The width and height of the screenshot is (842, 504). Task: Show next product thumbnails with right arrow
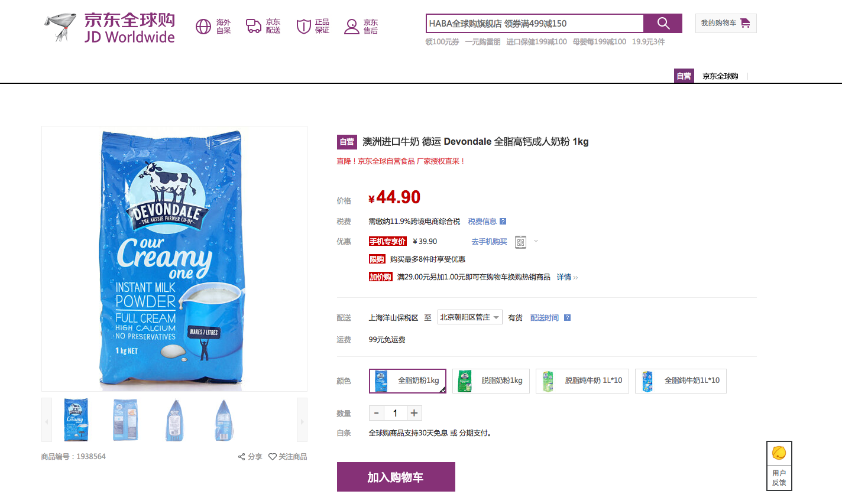(x=302, y=420)
